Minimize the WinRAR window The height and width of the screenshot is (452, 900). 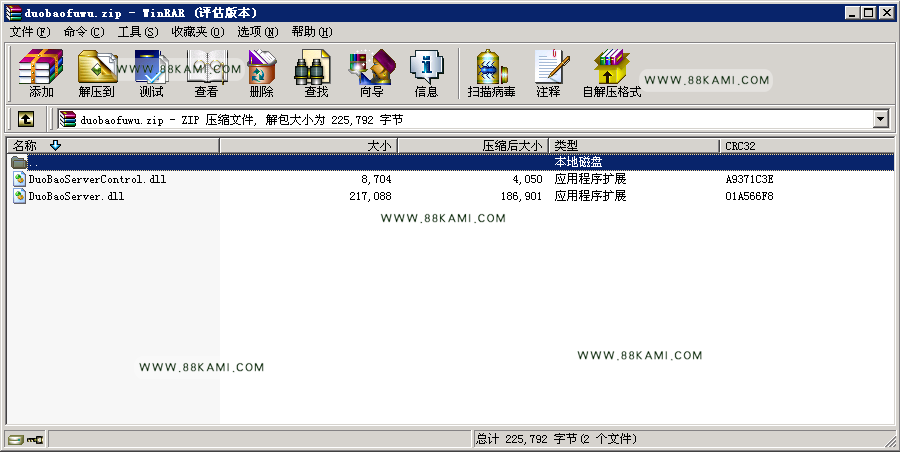pyautogui.click(x=852, y=13)
